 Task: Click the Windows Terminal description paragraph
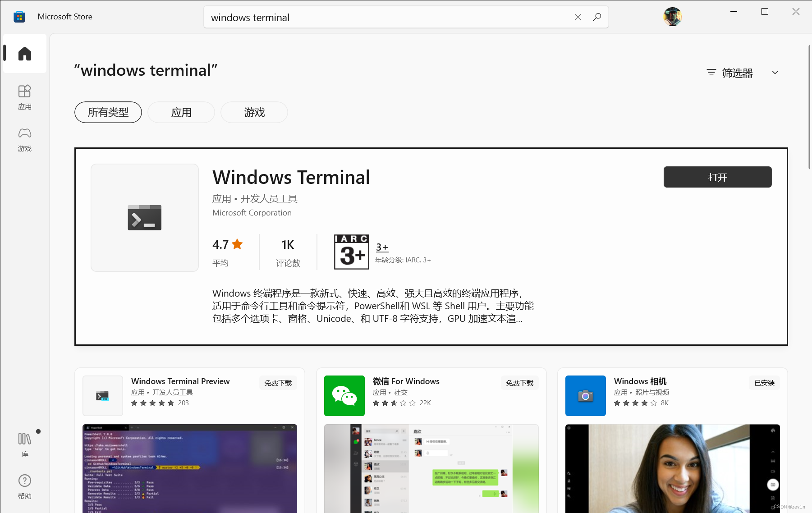coord(373,306)
